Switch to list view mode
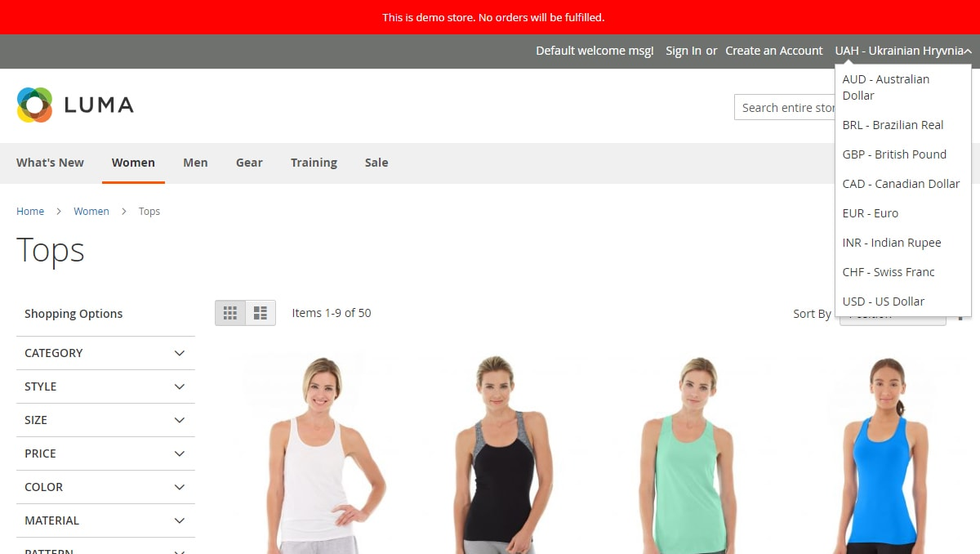980x554 pixels. [x=260, y=312]
